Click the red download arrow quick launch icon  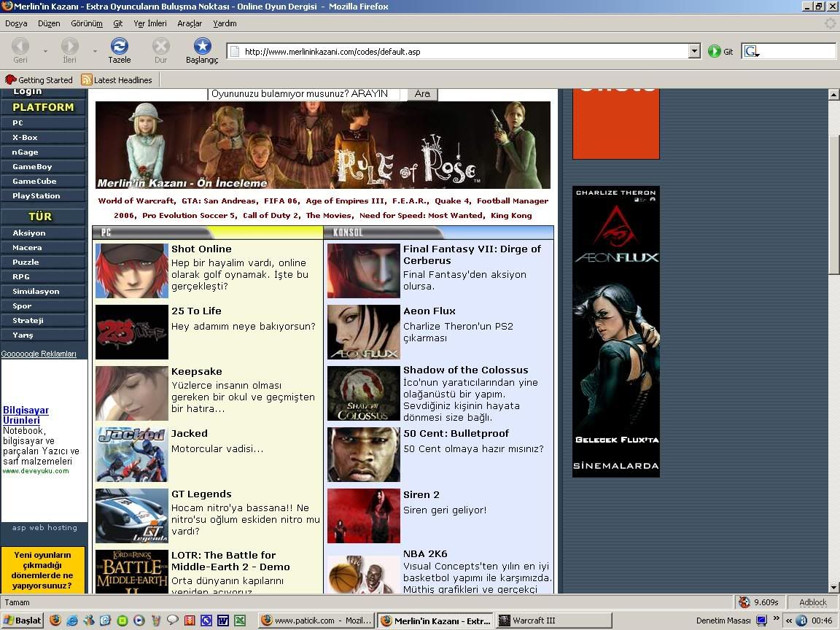pyautogui.click(x=189, y=621)
